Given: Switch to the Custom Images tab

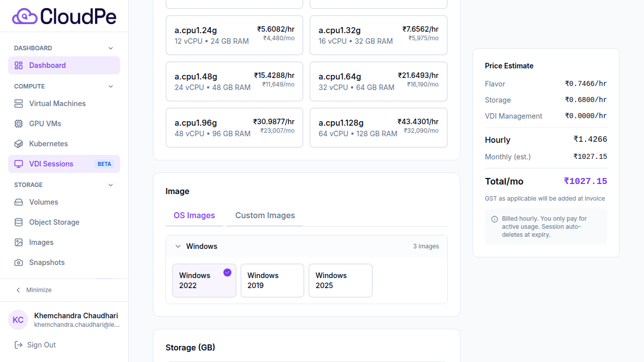Looking at the screenshot, I should point(265,216).
